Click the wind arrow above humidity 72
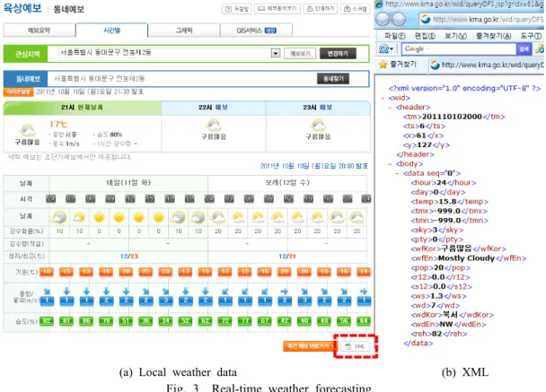The image size is (546, 392). coord(225,292)
